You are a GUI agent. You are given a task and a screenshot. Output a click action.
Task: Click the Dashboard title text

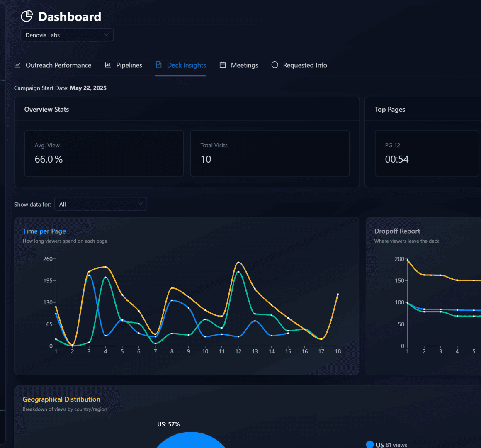pyautogui.click(x=70, y=17)
